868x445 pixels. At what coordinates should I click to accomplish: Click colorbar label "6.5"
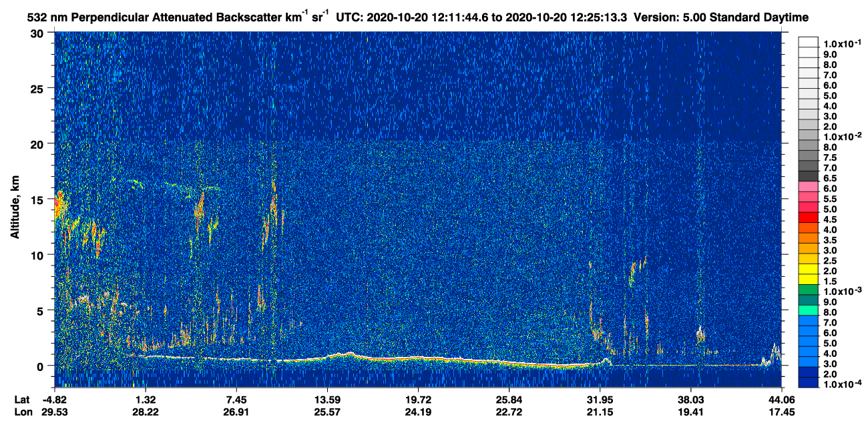point(829,177)
